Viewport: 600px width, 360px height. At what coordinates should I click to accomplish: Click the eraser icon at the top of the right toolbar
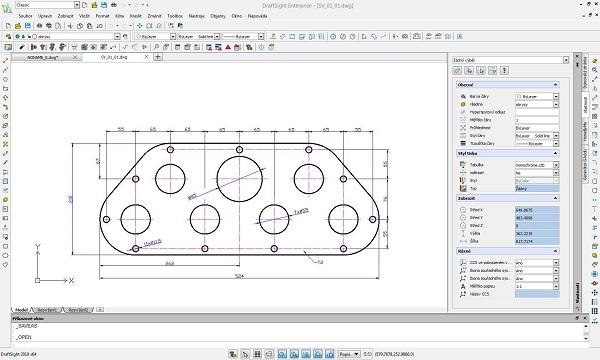pyautogui.click(x=595, y=61)
